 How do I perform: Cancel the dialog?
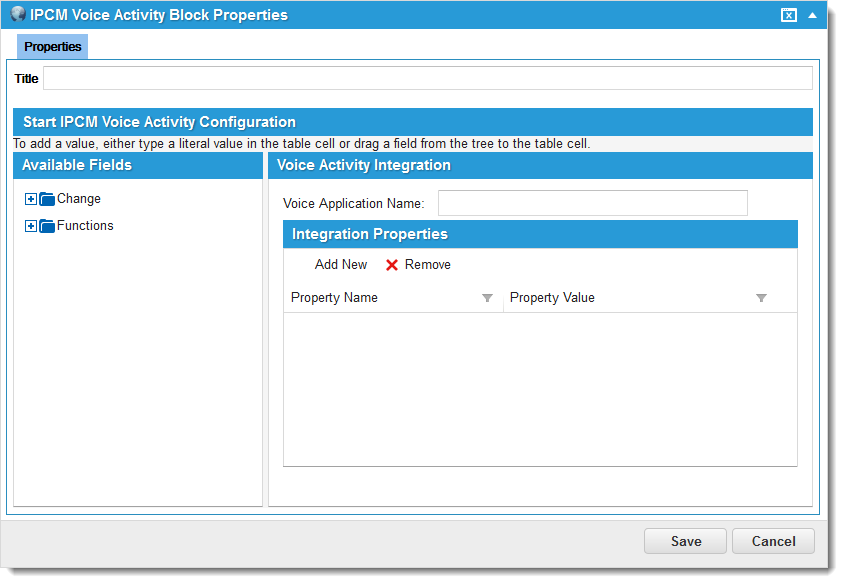pos(773,541)
